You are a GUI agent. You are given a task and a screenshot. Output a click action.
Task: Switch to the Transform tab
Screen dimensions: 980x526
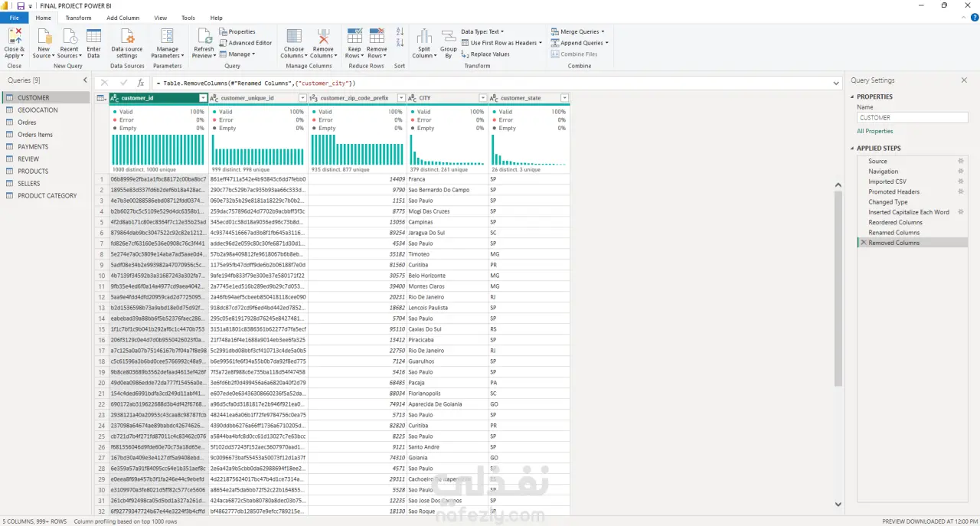pos(78,18)
